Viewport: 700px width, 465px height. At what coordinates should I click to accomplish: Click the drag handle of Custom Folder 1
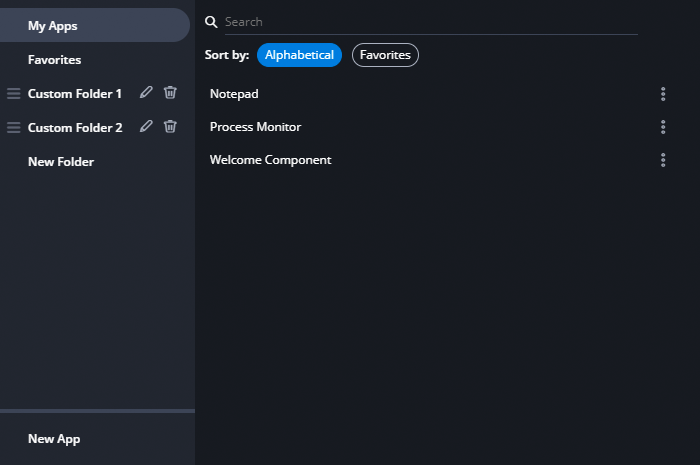[13, 94]
